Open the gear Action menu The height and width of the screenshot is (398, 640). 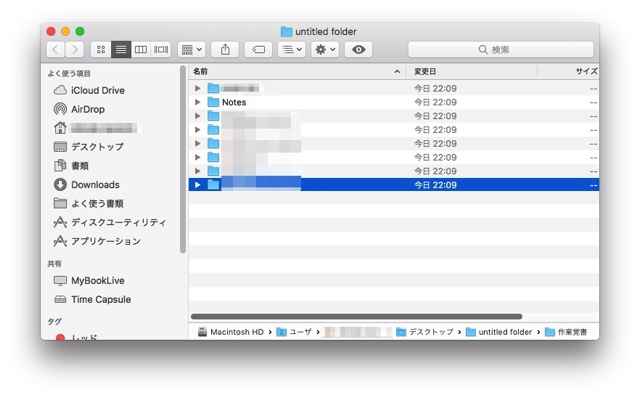pyautogui.click(x=325, y=49)
